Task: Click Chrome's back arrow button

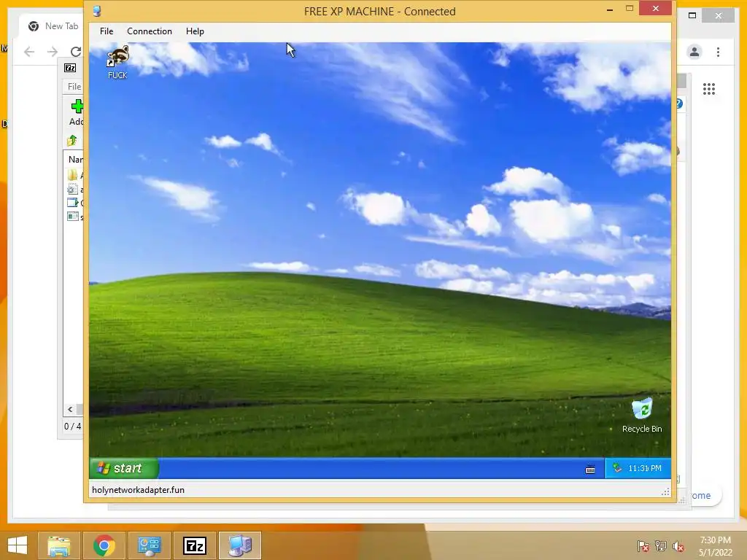Action: point(29,52)
